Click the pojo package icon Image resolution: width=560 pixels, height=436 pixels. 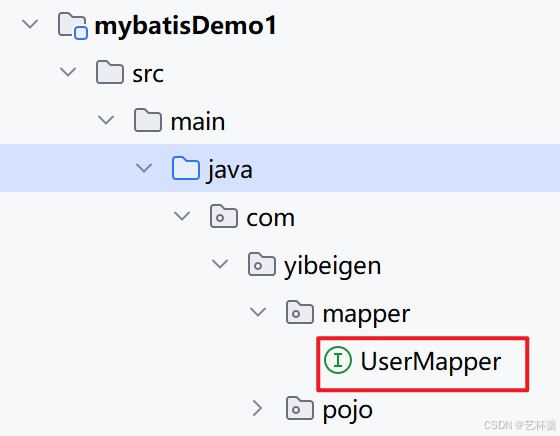point(300,408)
